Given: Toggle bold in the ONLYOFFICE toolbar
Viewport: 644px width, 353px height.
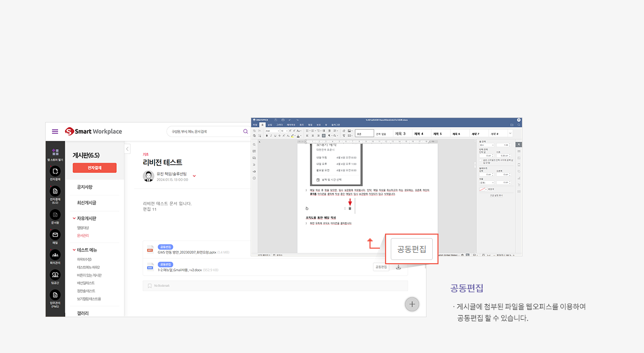Looking at the screenshot, I should click(x=267, y=136).
